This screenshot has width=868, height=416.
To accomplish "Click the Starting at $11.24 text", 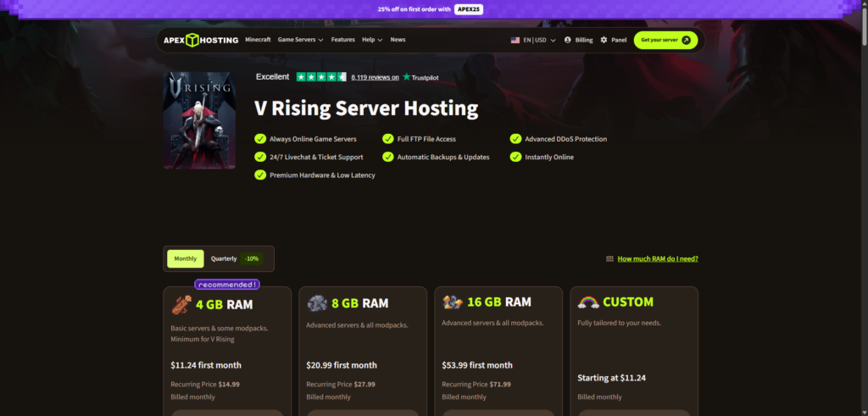I will pos(612,378).
